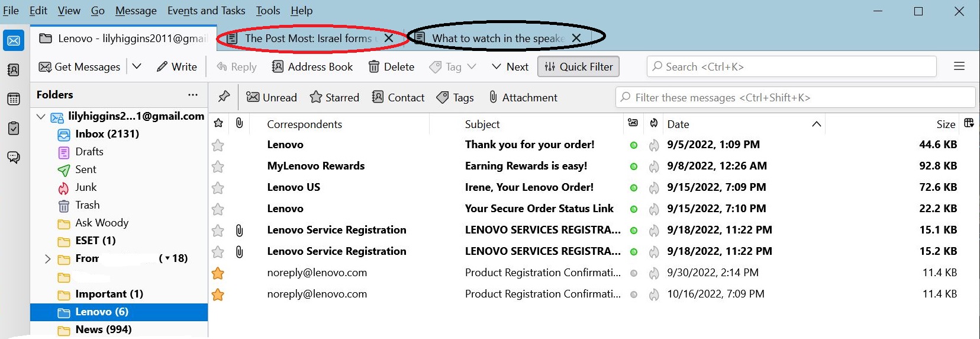This screenshot has height=339, width=980.
Task: Open the Calendar space in sidebar
Action: coord(13,99)
